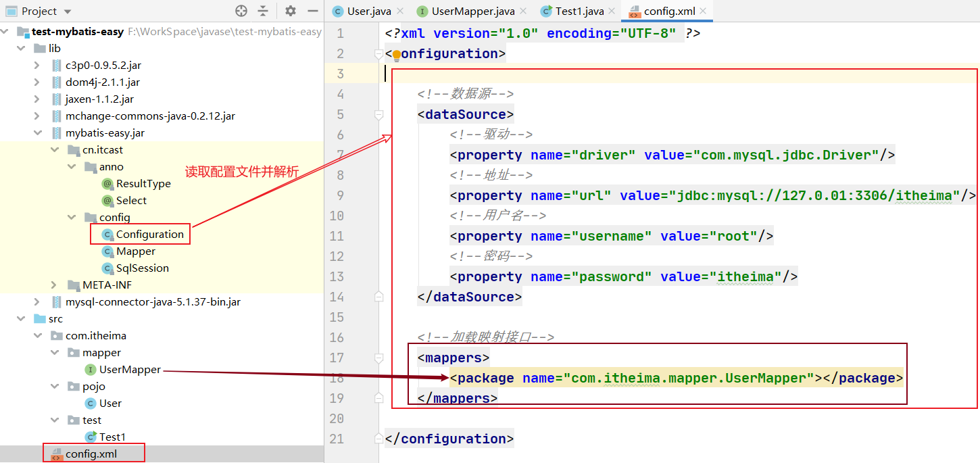Screen dimensions: 980x463
Task: Click the src source folder icon
Action: [39, 318]
